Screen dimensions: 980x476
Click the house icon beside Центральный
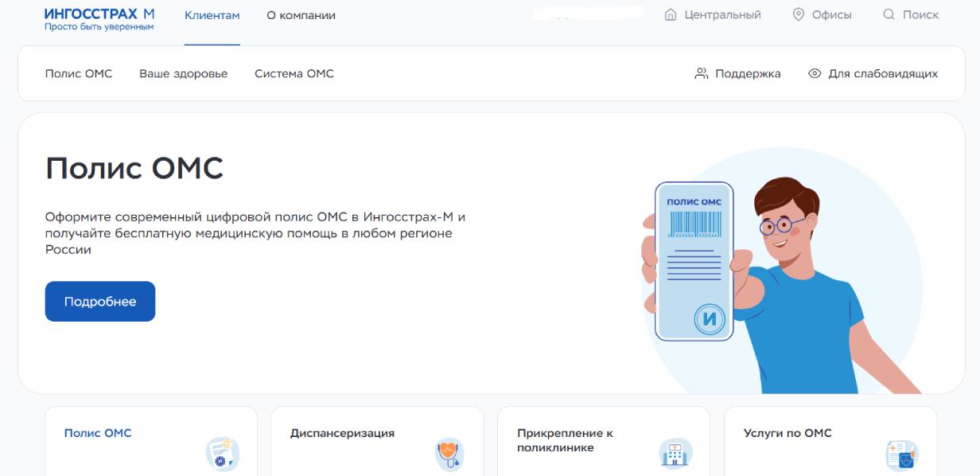(x=670, y=15)
